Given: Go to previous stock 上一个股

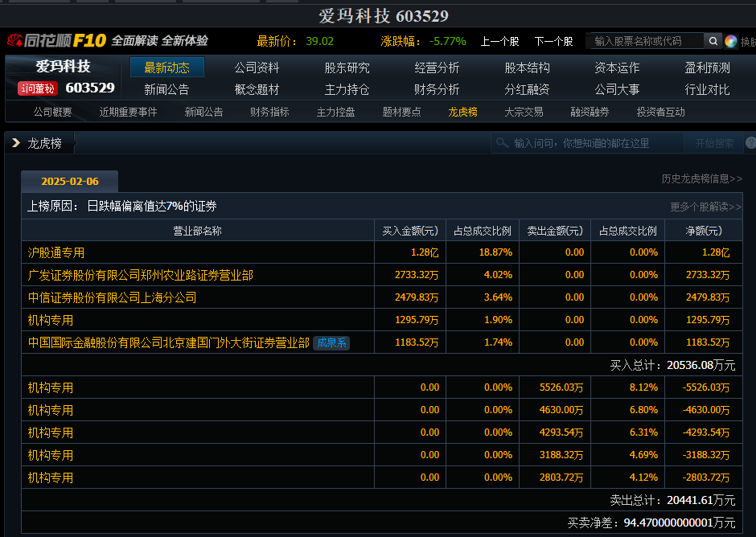Looking at the screenshot, I should pyautogui.click(x=499, y=42).
